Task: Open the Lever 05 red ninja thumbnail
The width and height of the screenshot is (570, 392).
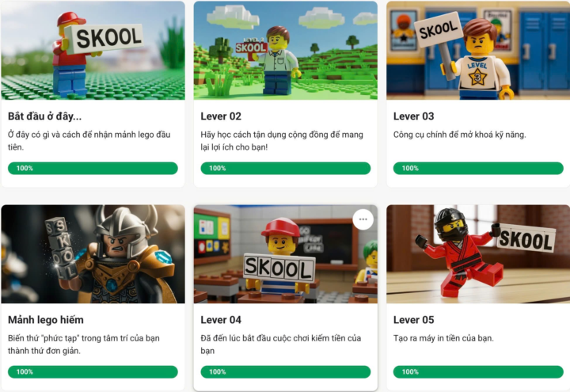Action: pos(478,254)
